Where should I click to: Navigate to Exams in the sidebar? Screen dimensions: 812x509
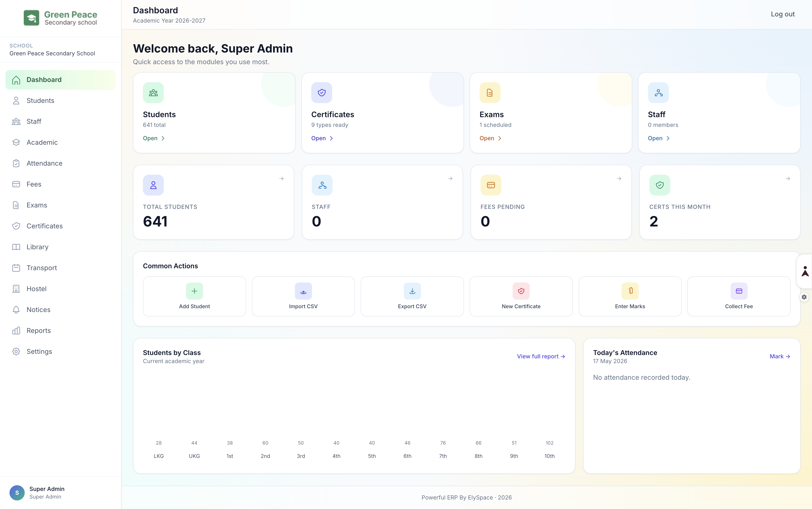61,205
